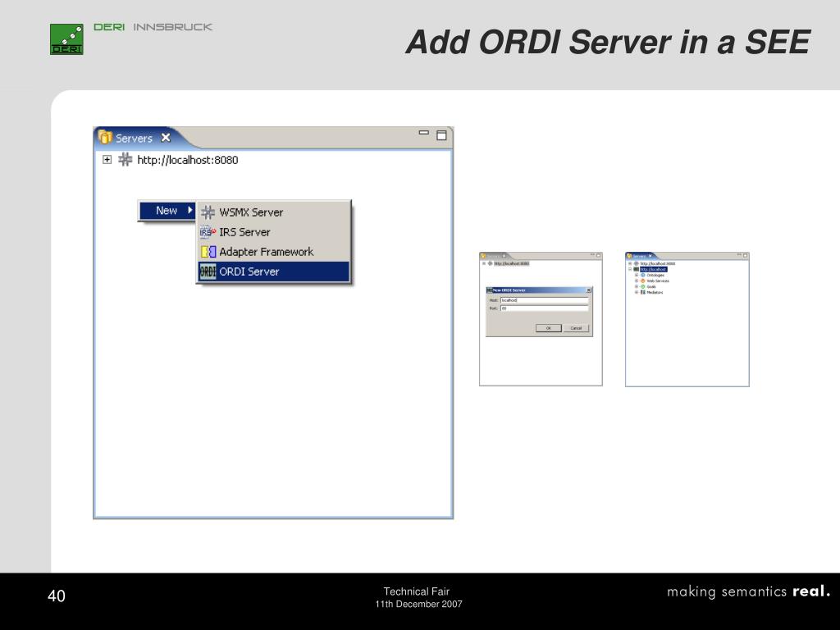Click OK in the New ORDI Server dialog

point(549,328)
